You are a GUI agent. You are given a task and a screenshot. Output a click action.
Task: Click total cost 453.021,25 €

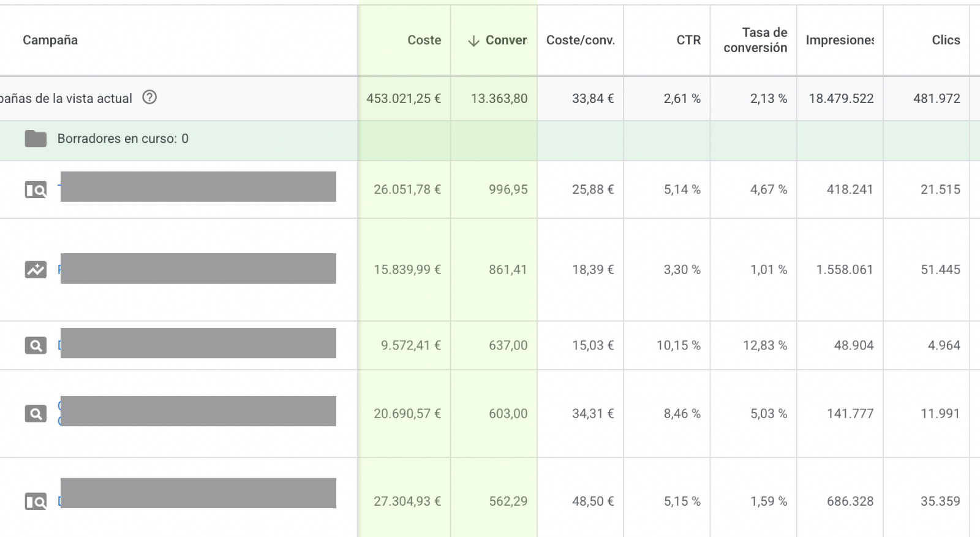(404, 98)
